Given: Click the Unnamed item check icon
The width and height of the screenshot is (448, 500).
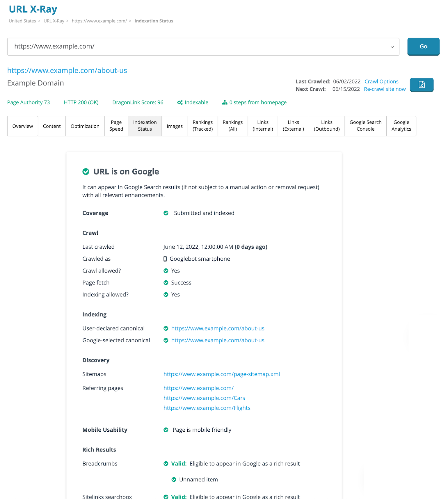Looking at the screenshot, I should [x=174, y=480].
